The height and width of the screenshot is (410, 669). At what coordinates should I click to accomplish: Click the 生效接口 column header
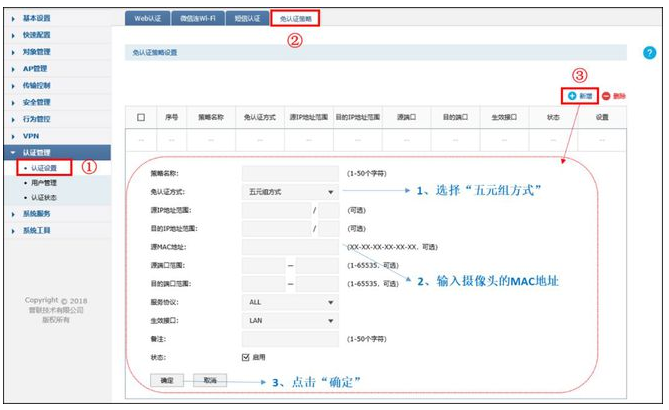pos(504,117)
